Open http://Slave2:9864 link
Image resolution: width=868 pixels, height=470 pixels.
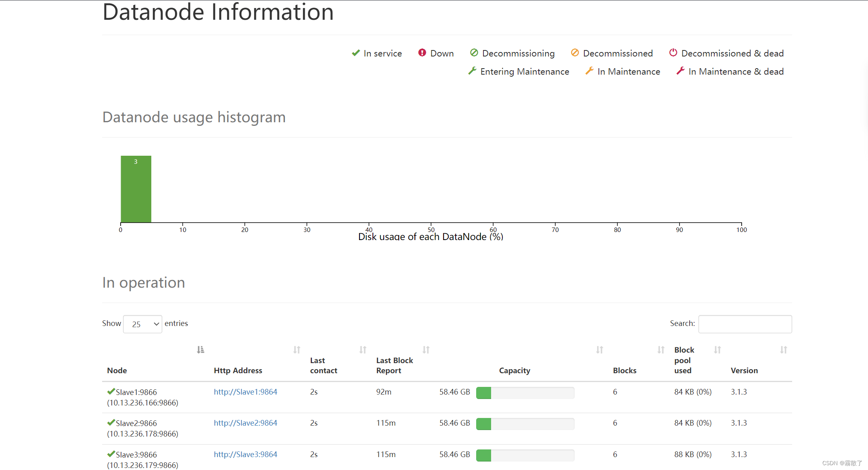click(x=245, y=423)
